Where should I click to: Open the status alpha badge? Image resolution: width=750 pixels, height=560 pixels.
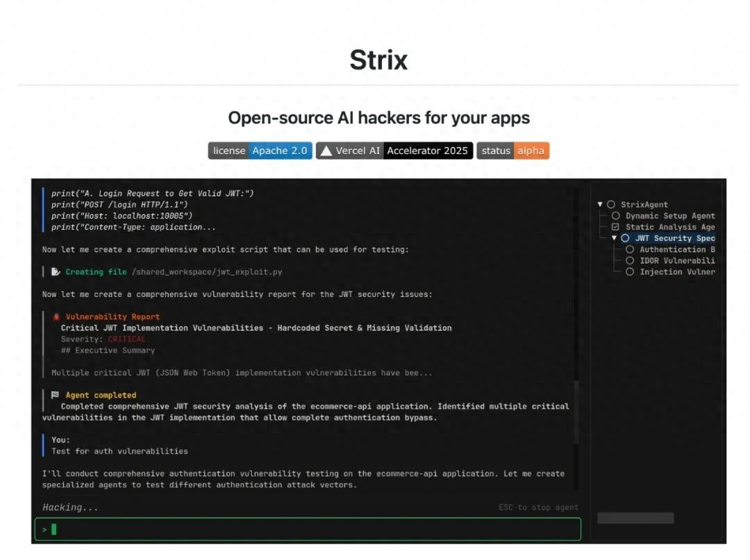512,151
